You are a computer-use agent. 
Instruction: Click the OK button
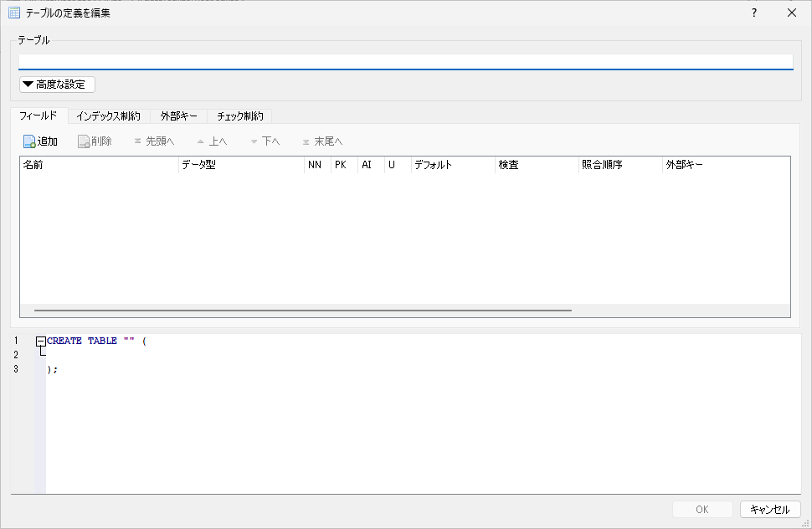pyautogui.click(x=702, y=509)
